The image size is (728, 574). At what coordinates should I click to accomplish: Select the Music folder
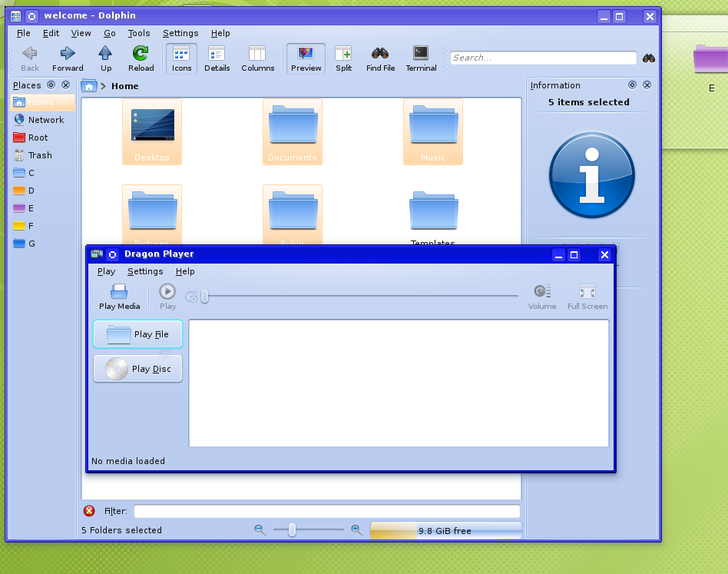point(433,132)
